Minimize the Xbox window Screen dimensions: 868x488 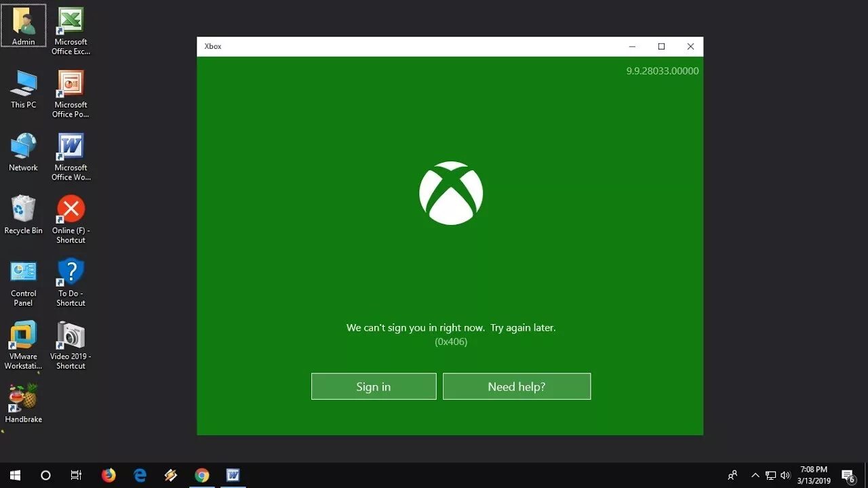pos(632,47)
